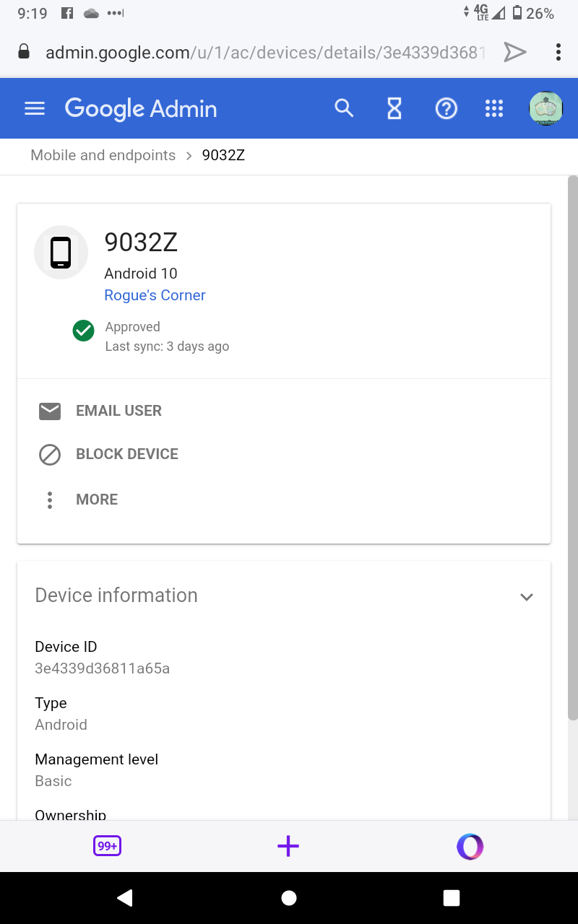The image size is (578, 924).
Task: Tap the browser send/share arrow icon
Action: (514, 52)
